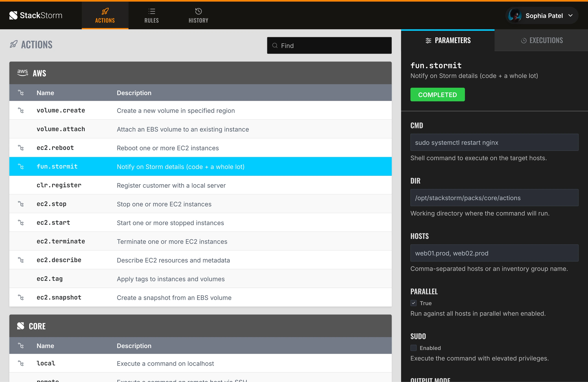The width and height of the screenshot is (588, 382).
Task: Select the Parameters panel tab
Action: point(448,40)
